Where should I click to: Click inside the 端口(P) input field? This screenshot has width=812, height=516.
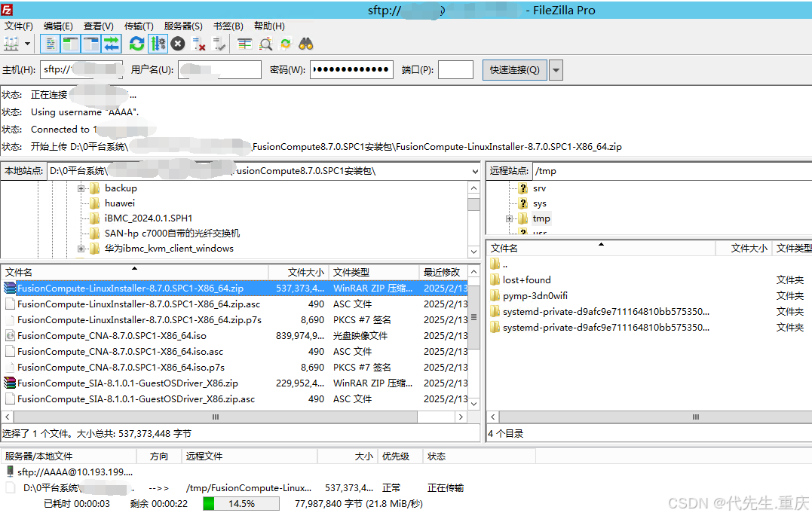tap(455, 69)
